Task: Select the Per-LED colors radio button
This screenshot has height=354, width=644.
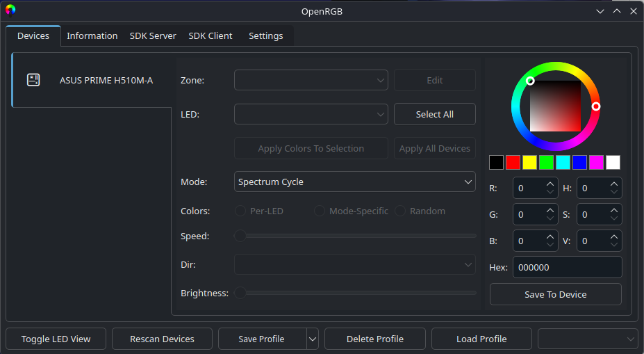Action: point(241,211)
